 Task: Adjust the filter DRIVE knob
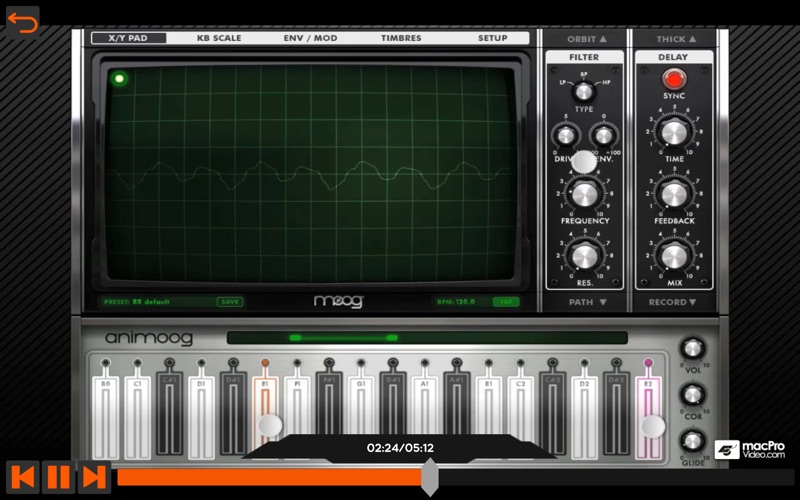pos(565,136)
